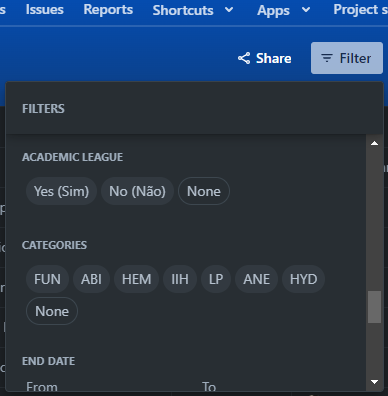Choose the IIH category chip
Screen dimensions: 388x396
[180, 279]
